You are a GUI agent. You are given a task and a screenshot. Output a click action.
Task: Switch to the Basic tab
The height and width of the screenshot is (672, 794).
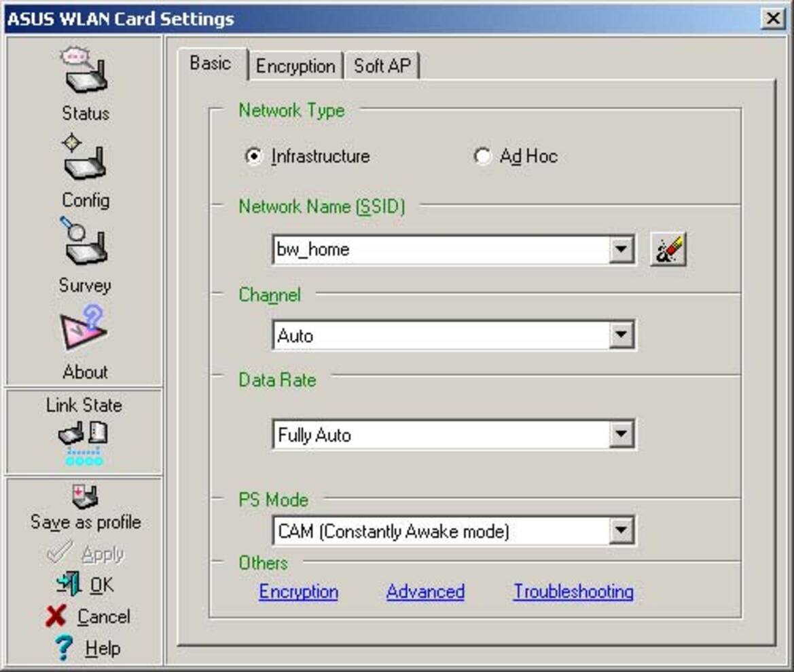212,64
